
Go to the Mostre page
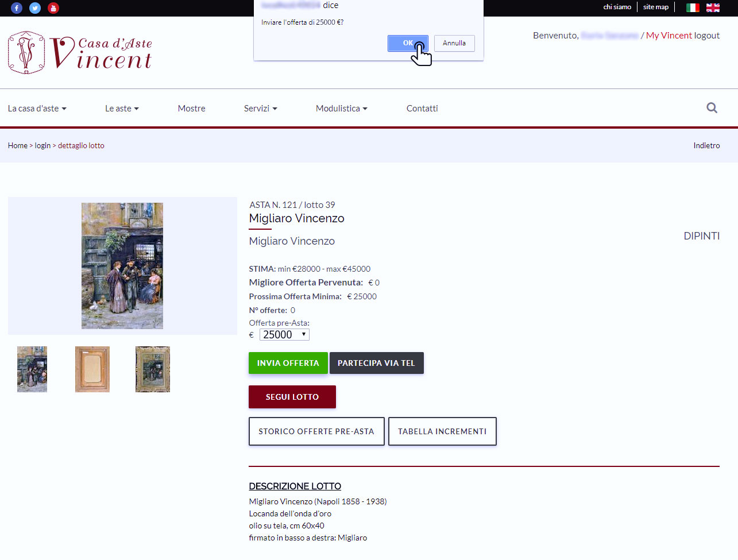pyautogui.click(x=192, y=109)
